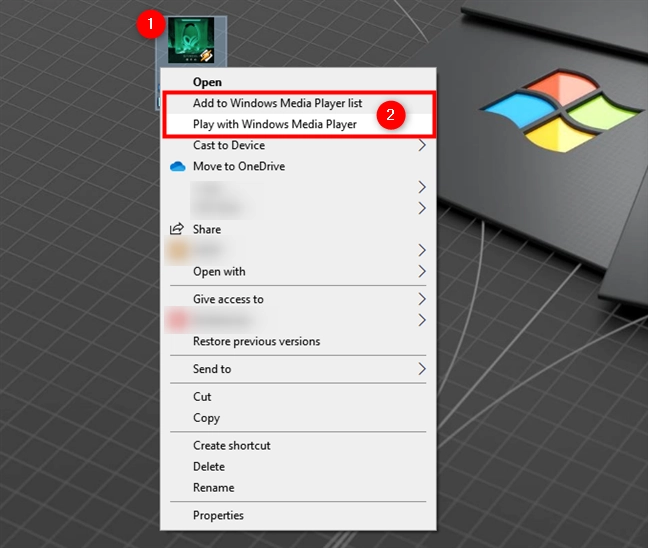The width and height of the screenshot is (648, 548).
Task: Click the blurred entry with the red icon
Action: (298, 320)
